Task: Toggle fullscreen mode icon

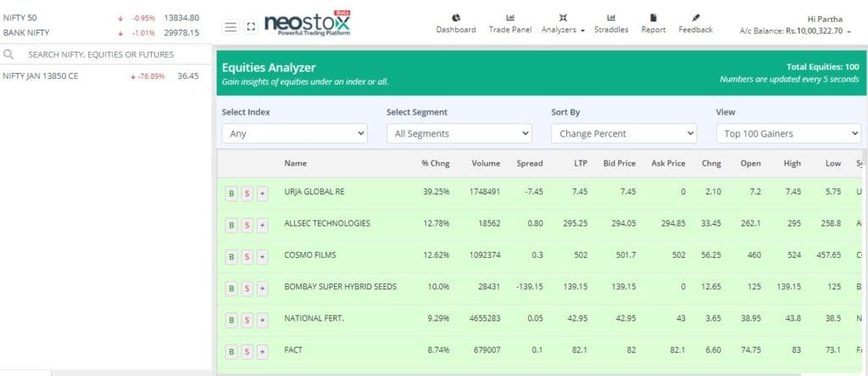Action: coord(251,26)
